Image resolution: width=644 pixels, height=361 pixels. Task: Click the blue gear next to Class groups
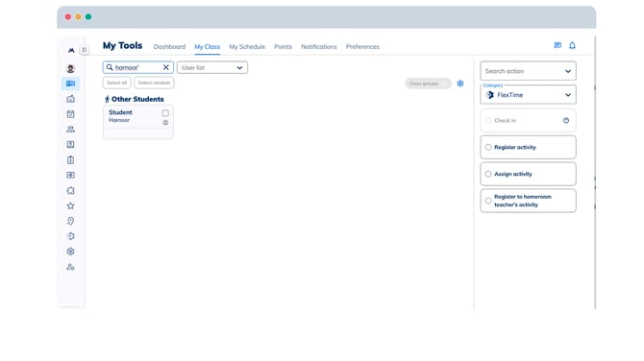point(460,84)
